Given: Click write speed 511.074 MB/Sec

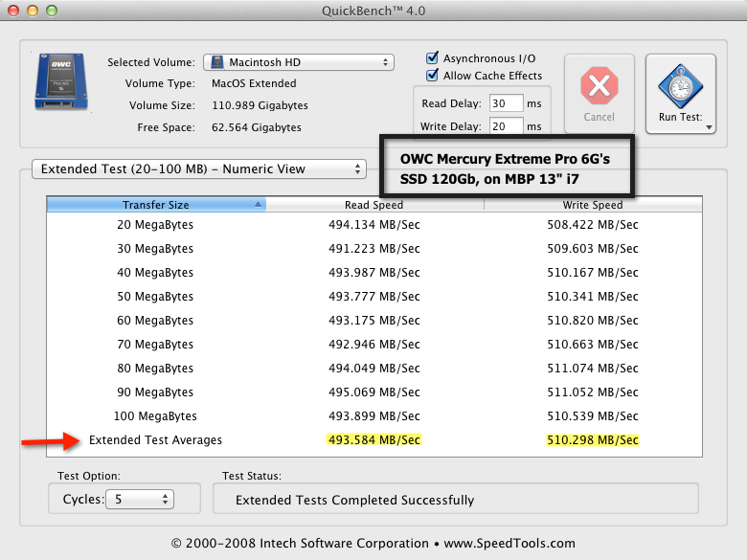Looking at the screenshot, I should click(593, 369).
